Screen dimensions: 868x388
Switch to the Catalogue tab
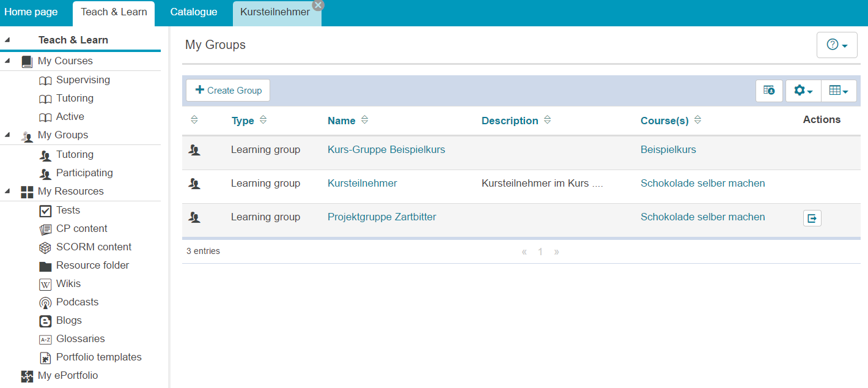(x=193, y=11)
